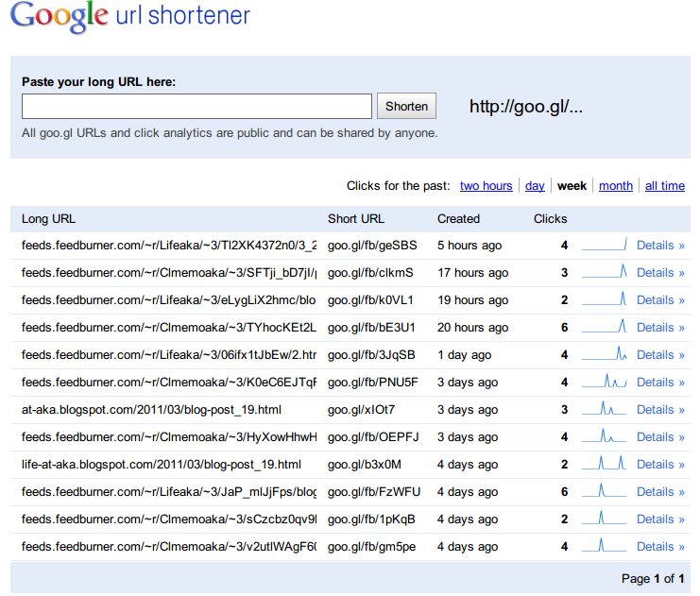Open Details for goo.gl/fb/3JqSB
This screenshot has width=700, height=596.
[660, 354]
